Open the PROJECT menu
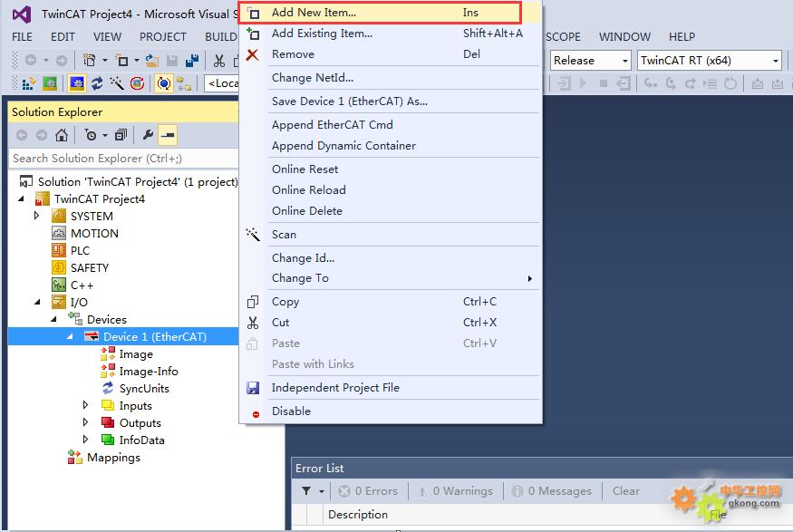 (163, 37)
